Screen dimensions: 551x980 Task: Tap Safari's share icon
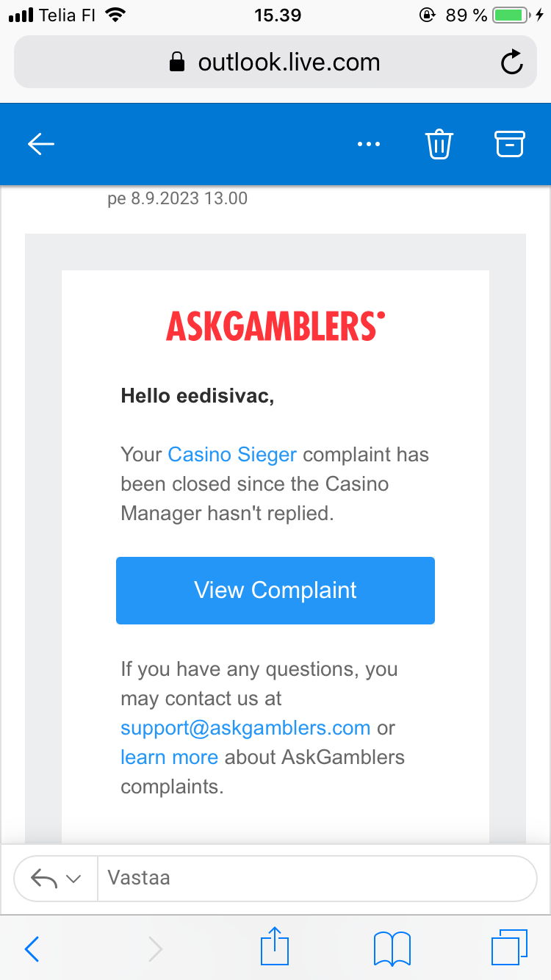275,948
